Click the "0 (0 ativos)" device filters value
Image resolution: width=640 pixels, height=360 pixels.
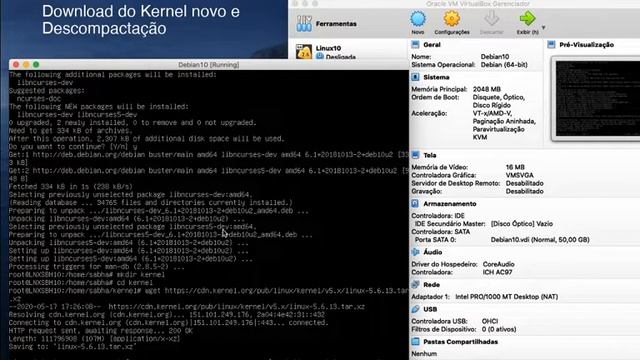[499, 329]
